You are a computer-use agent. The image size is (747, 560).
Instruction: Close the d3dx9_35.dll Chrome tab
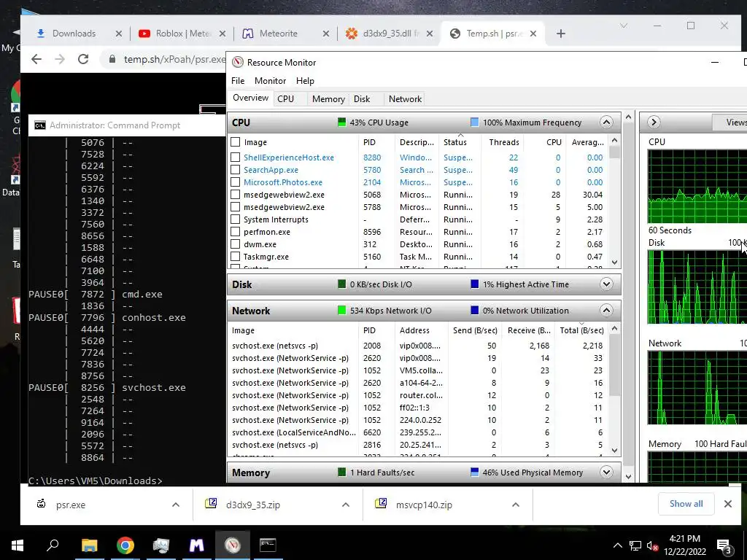(430, 34)
